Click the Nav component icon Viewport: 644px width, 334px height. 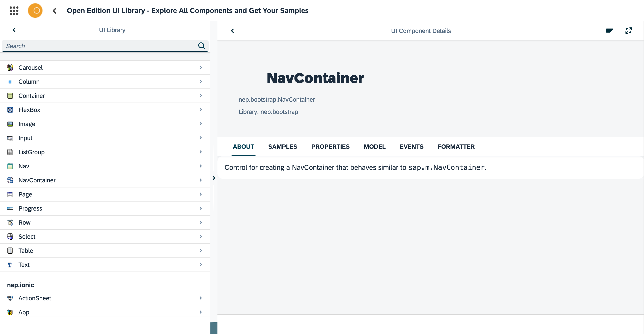click(x=10, y=166)
